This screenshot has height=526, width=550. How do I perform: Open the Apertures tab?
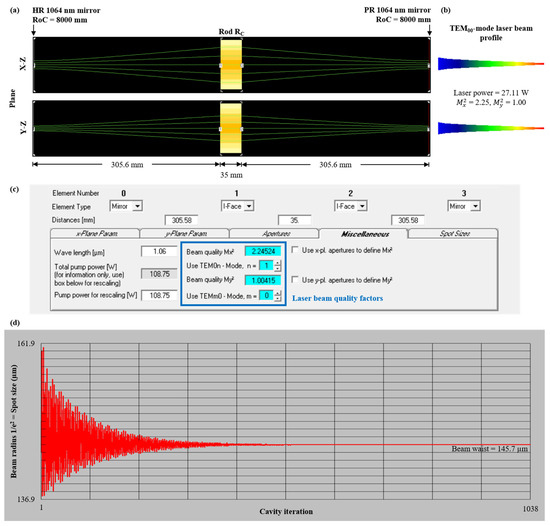pyautogui.click(x=275, y=234)
